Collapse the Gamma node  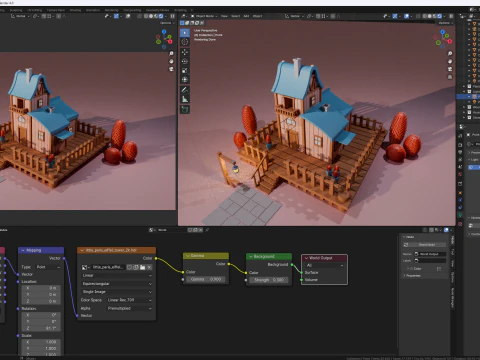[x=188, y=256]
